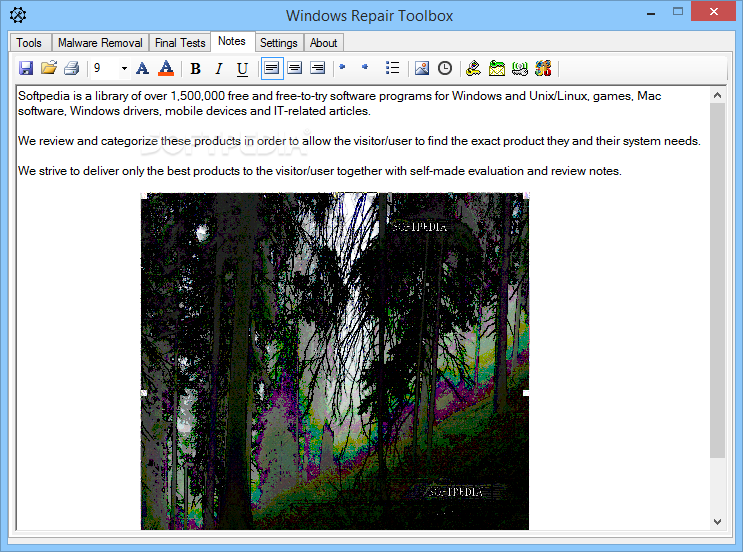This screenshot has width=743, height=552.
Task: Click the font color A icon with red underline
Action: pyautogui.click(x=166, y=68)
